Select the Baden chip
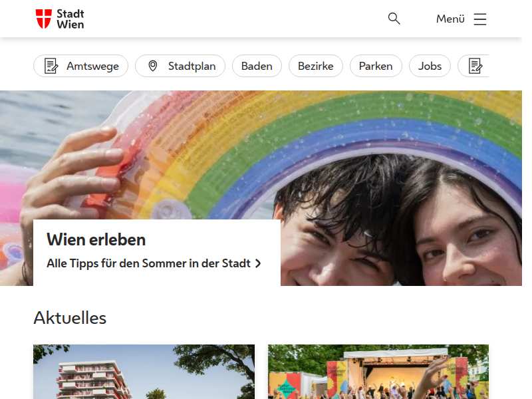 (257, 66)
